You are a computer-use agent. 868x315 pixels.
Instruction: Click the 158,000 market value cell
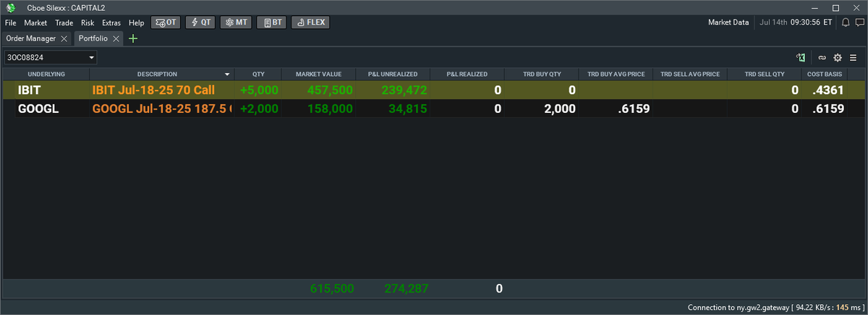(x=330, y=109)
